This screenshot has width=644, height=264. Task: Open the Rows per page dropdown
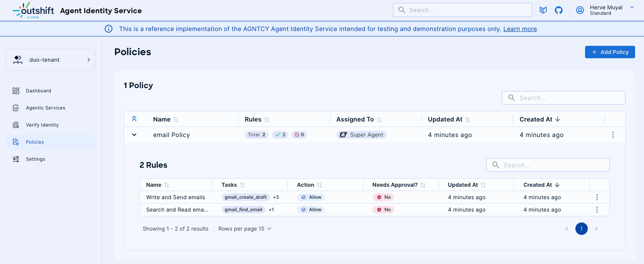point(245,229)
